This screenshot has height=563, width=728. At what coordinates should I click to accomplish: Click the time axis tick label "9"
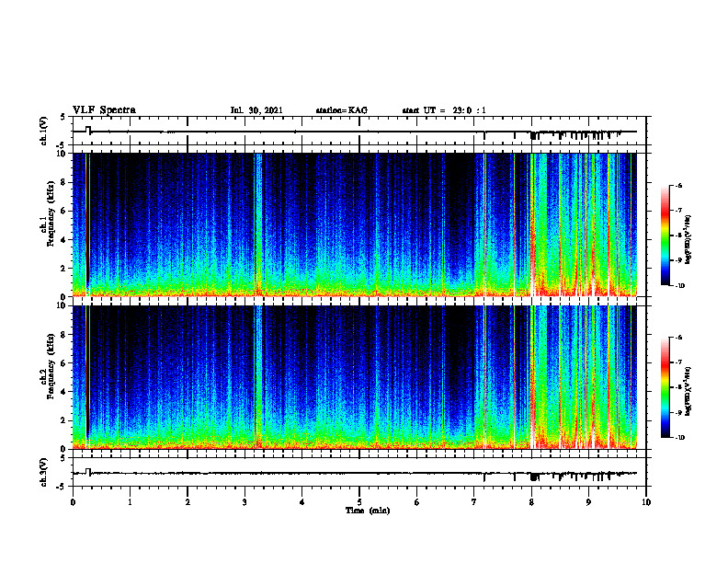(x=588, y=502)
